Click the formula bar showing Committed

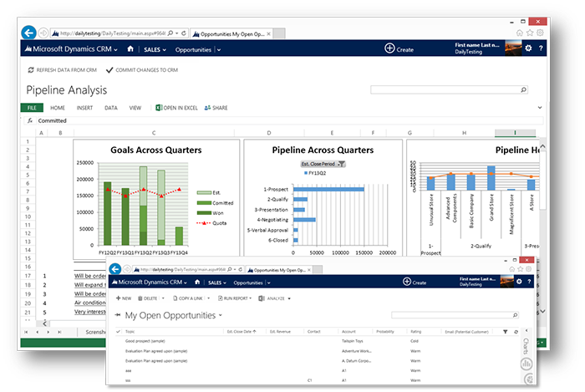(x=289, y=120)
